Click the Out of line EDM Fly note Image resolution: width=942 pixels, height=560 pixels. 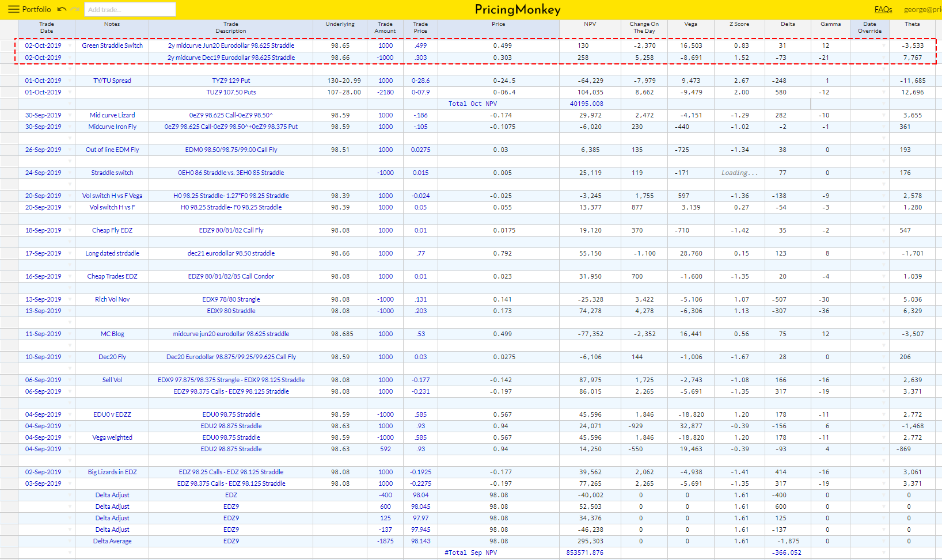(112, 150)
